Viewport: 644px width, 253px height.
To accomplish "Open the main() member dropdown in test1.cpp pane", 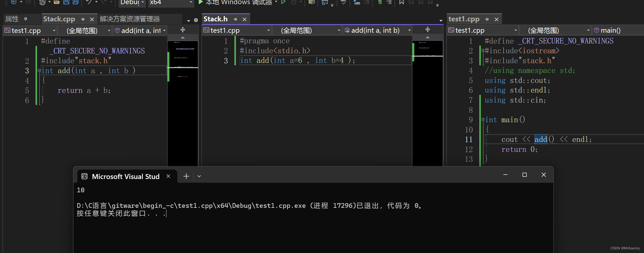I will pos(618,30).
